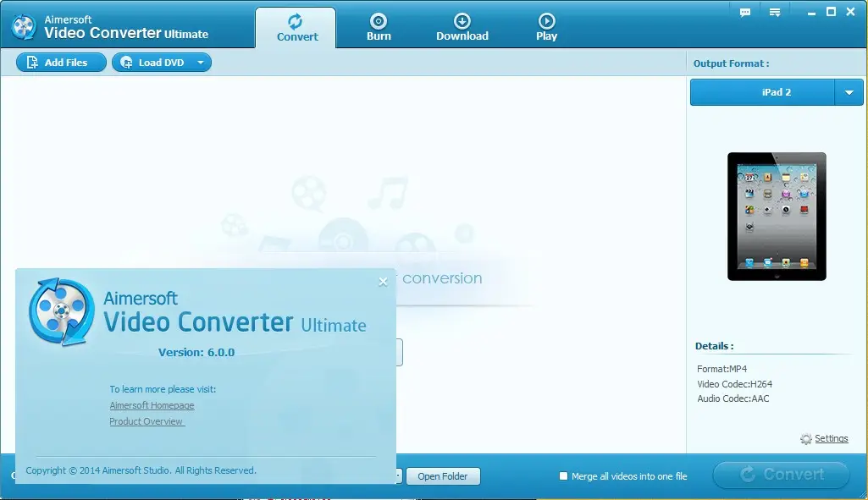Click the copyright 2014 Aimersoft Studio text

[x=141, y=470]
